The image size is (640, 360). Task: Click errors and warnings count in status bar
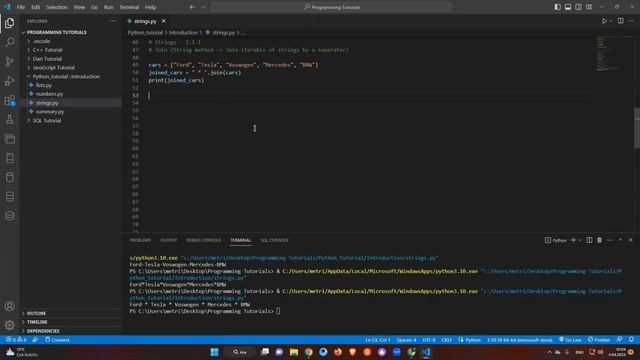16,340
